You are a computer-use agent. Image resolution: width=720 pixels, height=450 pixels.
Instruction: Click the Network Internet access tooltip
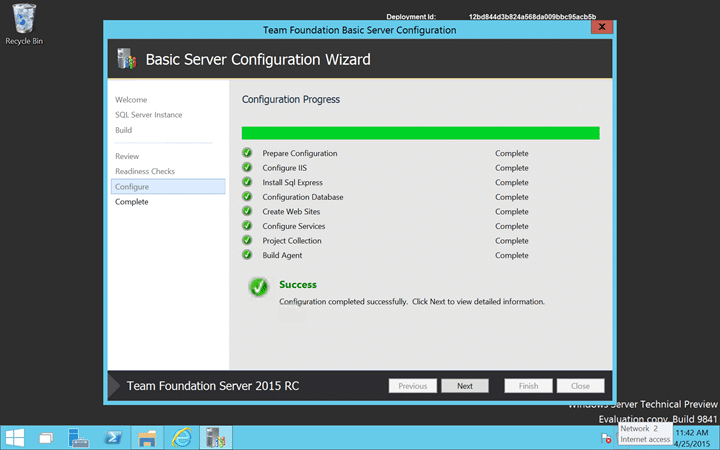645,434
